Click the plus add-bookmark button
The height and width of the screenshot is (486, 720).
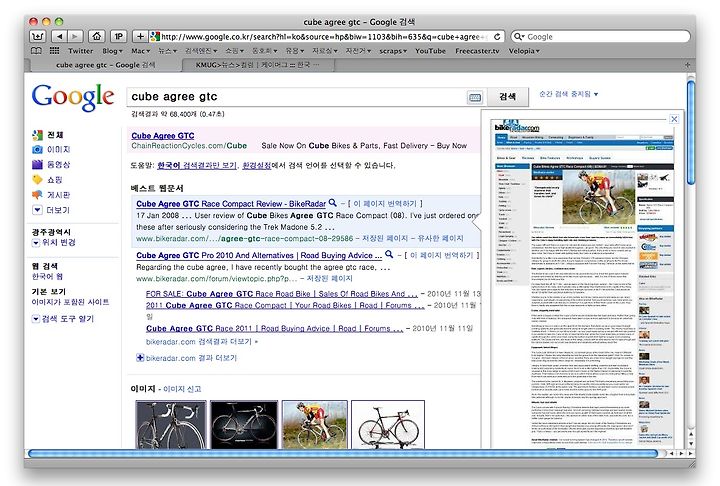[x=140, y=36]
